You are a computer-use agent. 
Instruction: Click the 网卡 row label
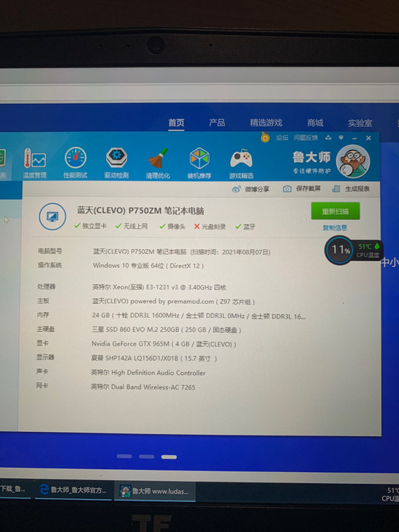42,385
